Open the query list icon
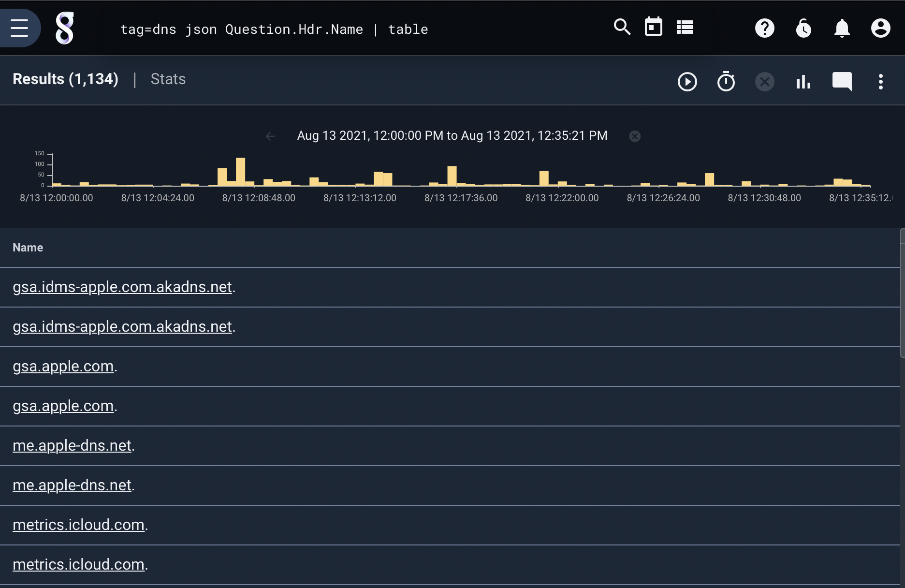The image size is (905, 588). tap(685, 27)
